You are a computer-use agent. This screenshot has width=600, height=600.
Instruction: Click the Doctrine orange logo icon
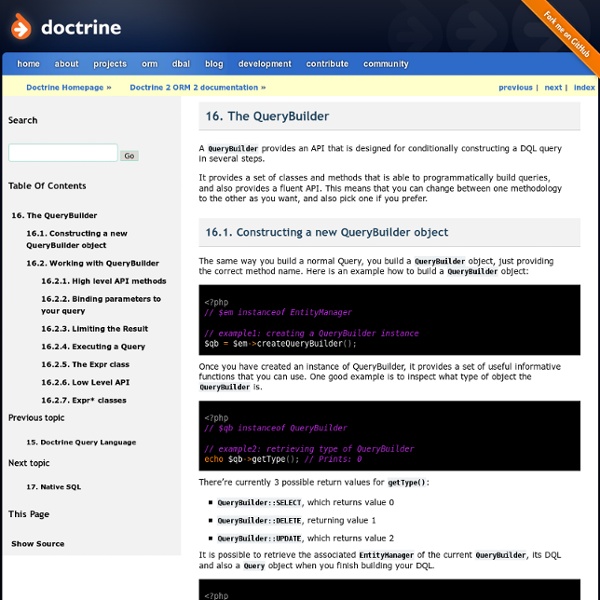click(x=21, y=26)
